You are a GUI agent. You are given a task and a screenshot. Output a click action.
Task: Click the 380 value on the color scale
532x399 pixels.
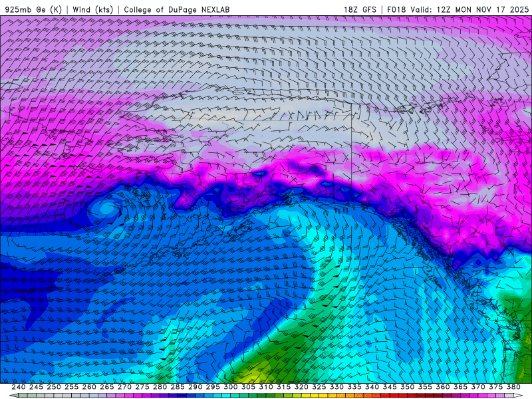point(513,387)
